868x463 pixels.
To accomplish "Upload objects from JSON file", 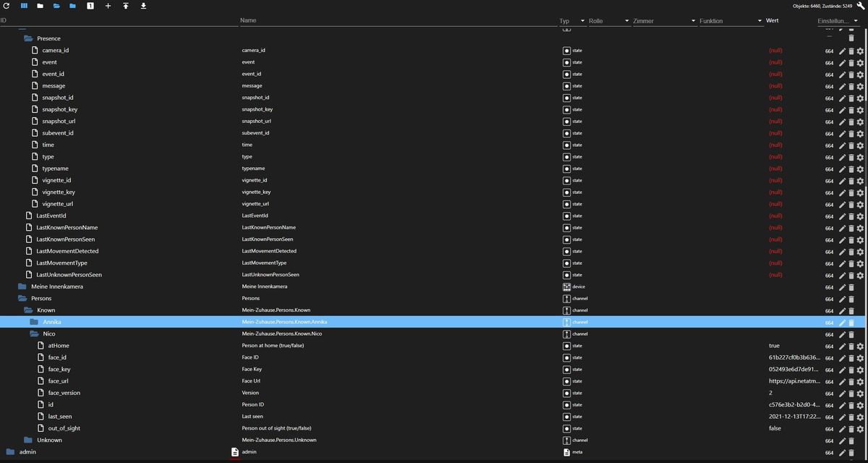I will click(126, 6).
